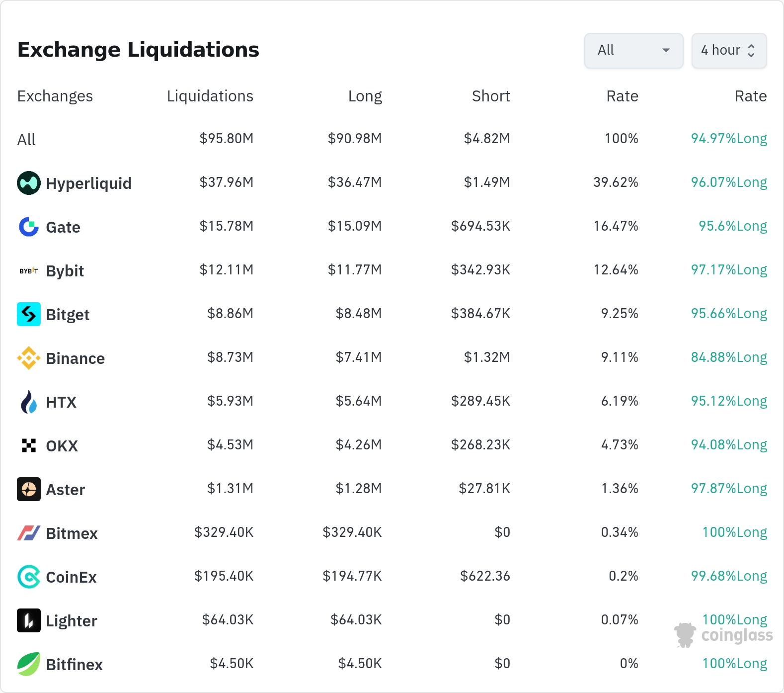Sort by the Long column header
Viewport: 784px width, 693px height.
point(365,96)
